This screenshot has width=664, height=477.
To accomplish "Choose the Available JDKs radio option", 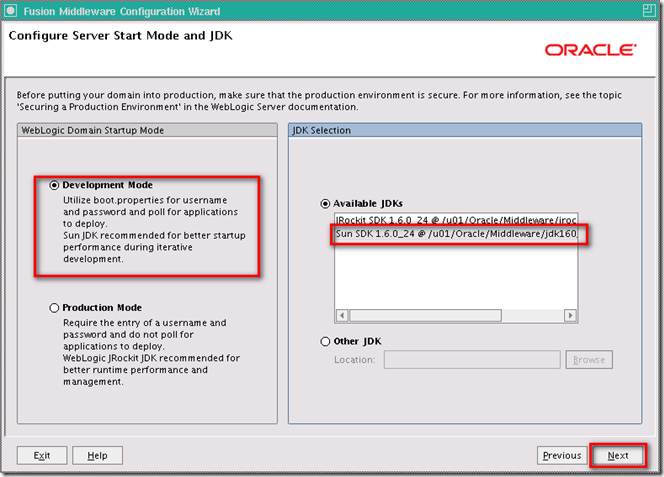I will point(325,204).
